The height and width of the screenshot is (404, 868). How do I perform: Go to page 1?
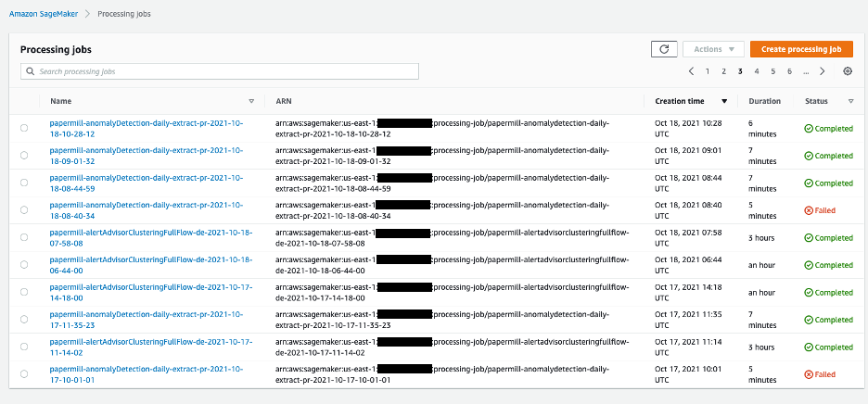pos(708,70)
